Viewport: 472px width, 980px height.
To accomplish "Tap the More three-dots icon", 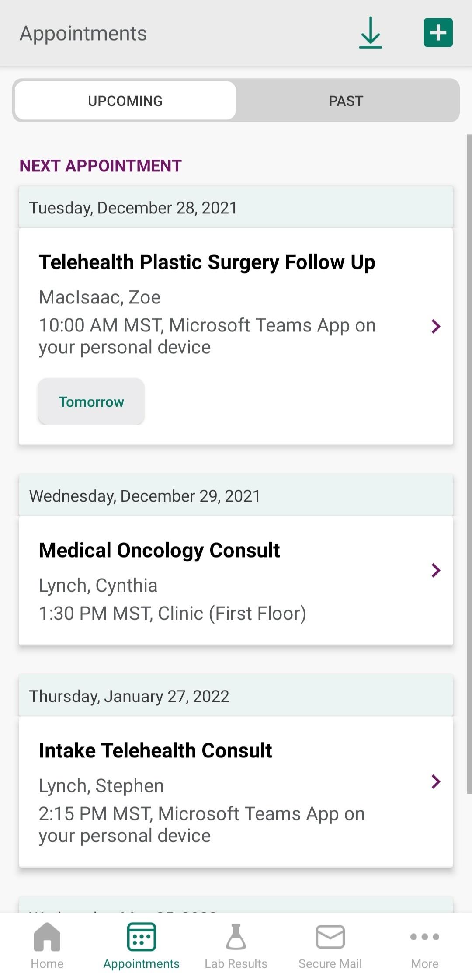I will pyautogui.click(x=424, y=937).
